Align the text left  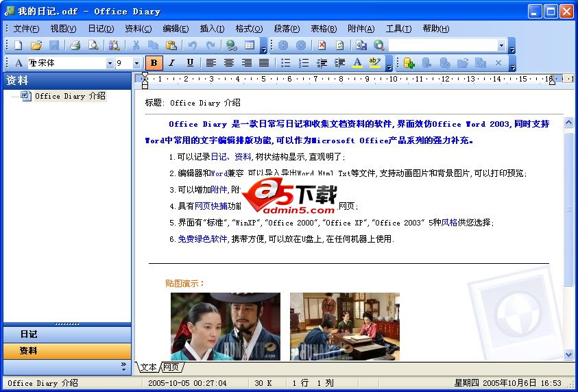pos(211,63)
